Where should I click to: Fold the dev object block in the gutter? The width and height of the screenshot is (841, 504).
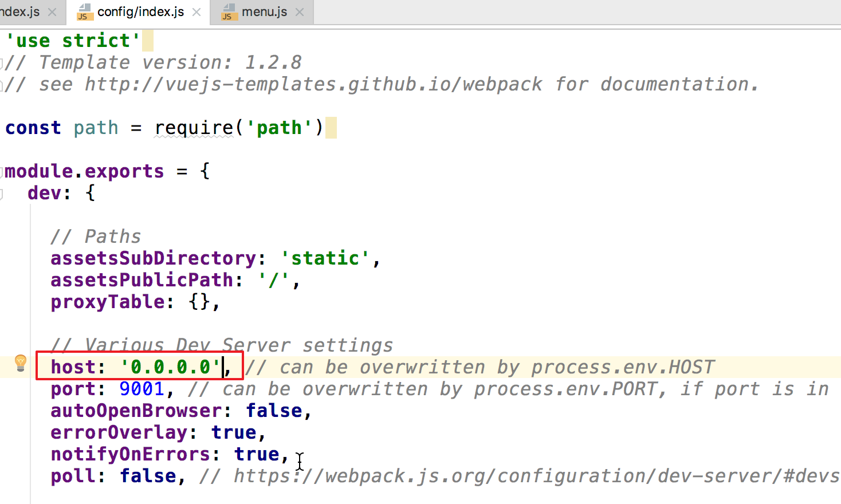2,194
